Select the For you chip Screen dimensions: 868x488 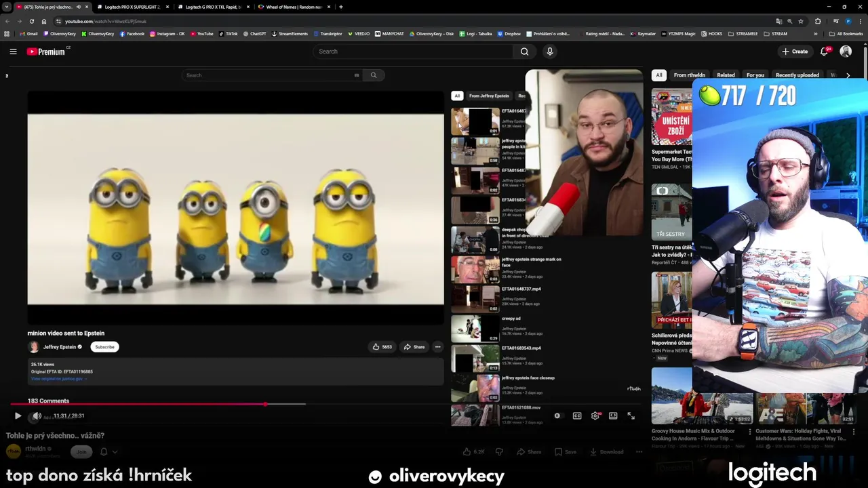[755, 75]
